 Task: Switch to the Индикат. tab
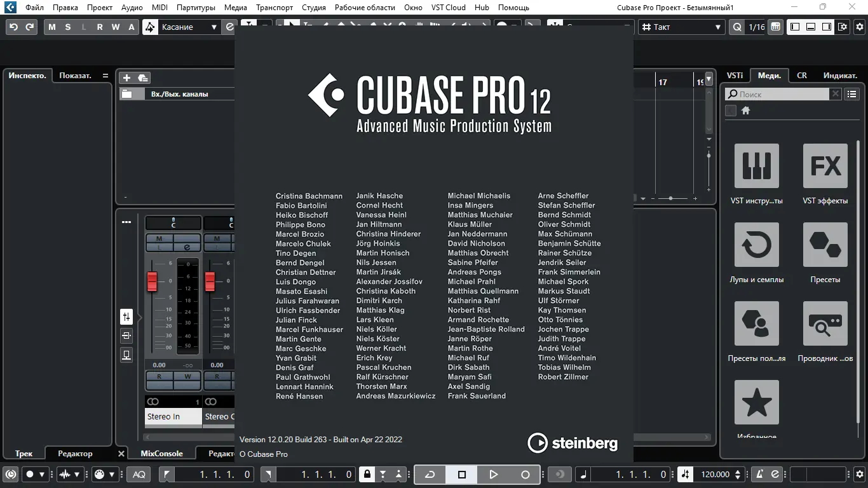tap(840, 75)
